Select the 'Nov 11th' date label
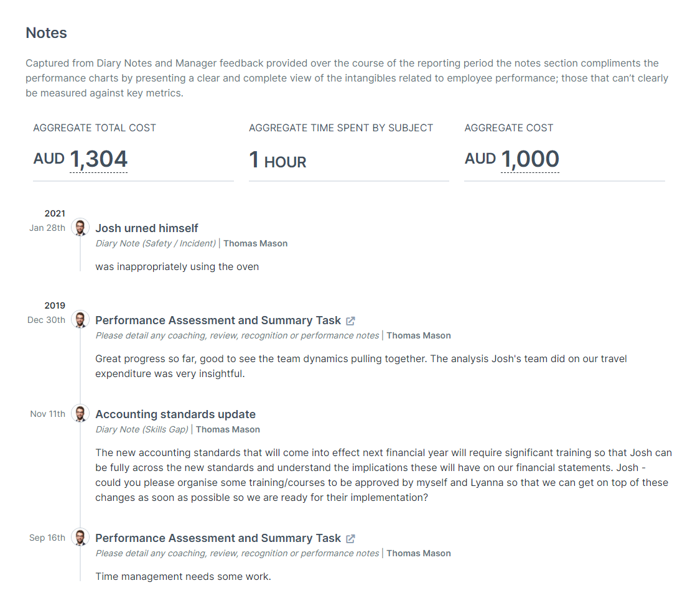 coord(48,413)
